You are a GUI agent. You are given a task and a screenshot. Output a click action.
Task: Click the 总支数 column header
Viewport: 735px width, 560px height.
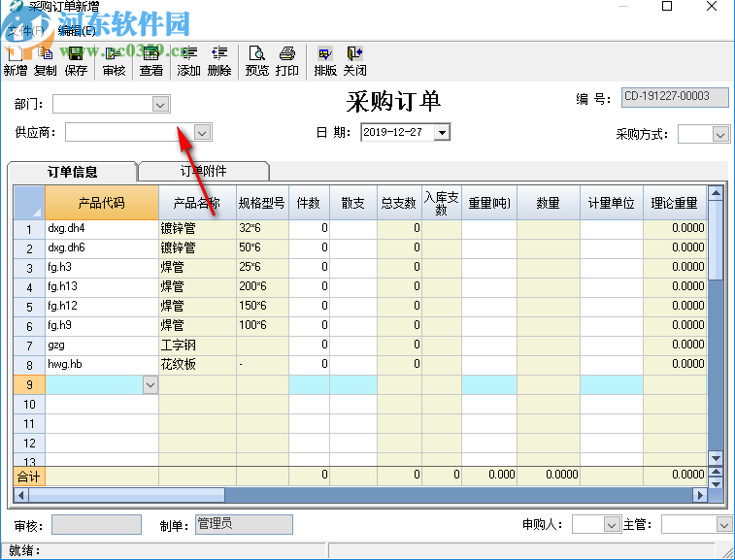(399, 203)
